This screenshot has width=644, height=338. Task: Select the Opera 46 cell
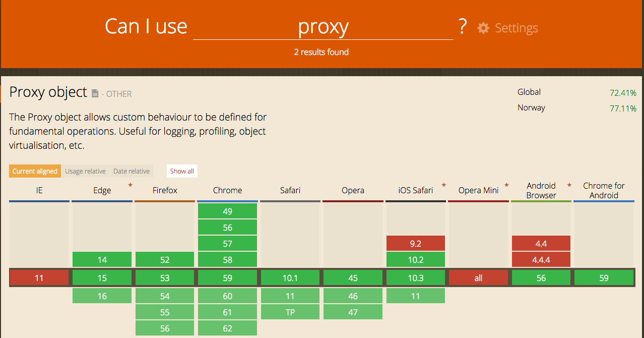click(353, 296)
